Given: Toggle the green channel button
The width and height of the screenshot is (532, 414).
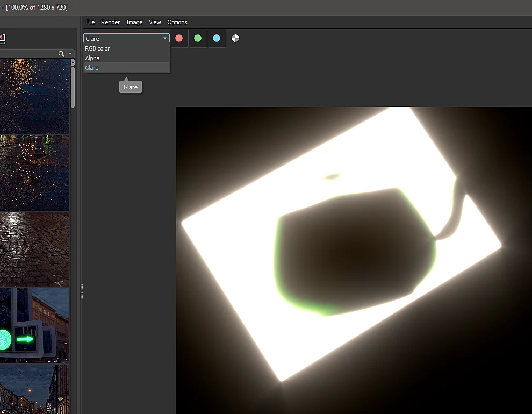Looking at the screenshot, I should [x=198, y=38].
